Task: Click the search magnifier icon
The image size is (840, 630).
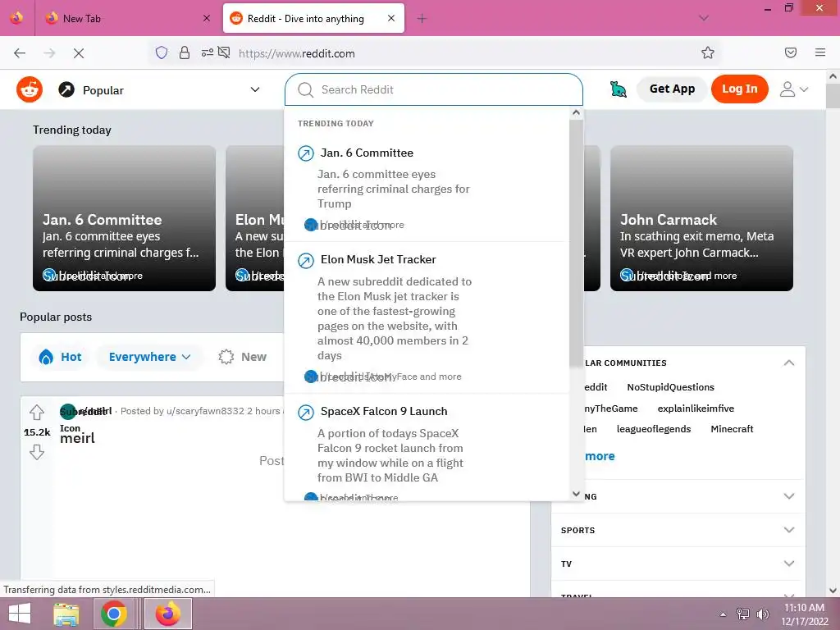Action: [x=305, y=89]
